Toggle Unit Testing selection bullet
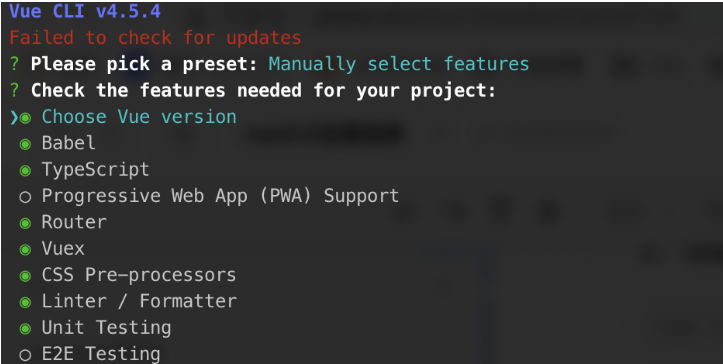723x364 pixels. coord(25,329)
